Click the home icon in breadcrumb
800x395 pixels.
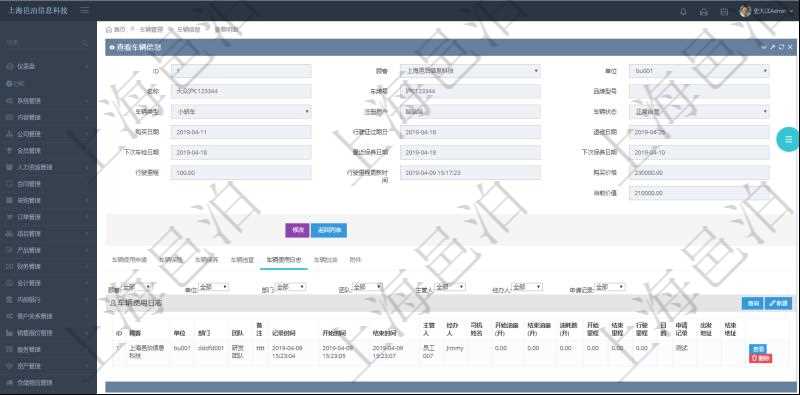click(109, 29)
